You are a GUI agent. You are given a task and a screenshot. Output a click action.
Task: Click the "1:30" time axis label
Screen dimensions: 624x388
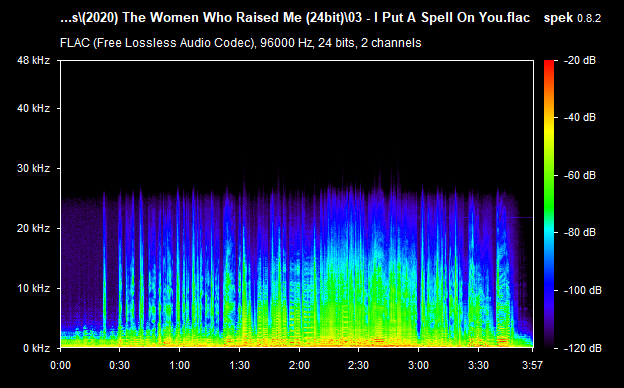click(x=240, y=365)
